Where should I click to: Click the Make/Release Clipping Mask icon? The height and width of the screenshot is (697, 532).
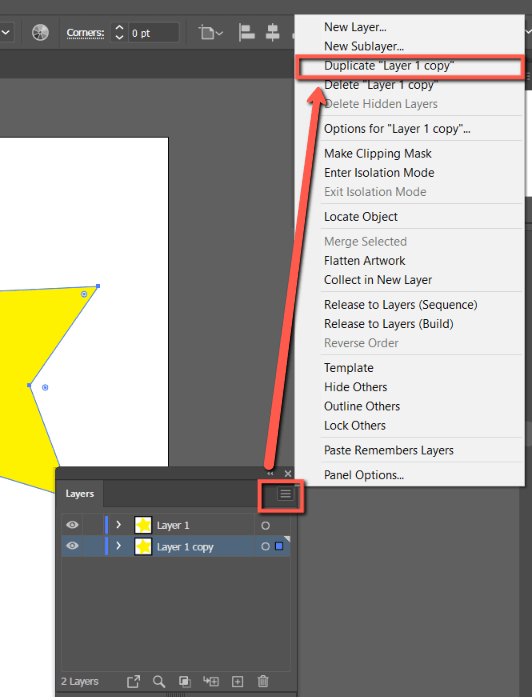(x=184, y=681)
